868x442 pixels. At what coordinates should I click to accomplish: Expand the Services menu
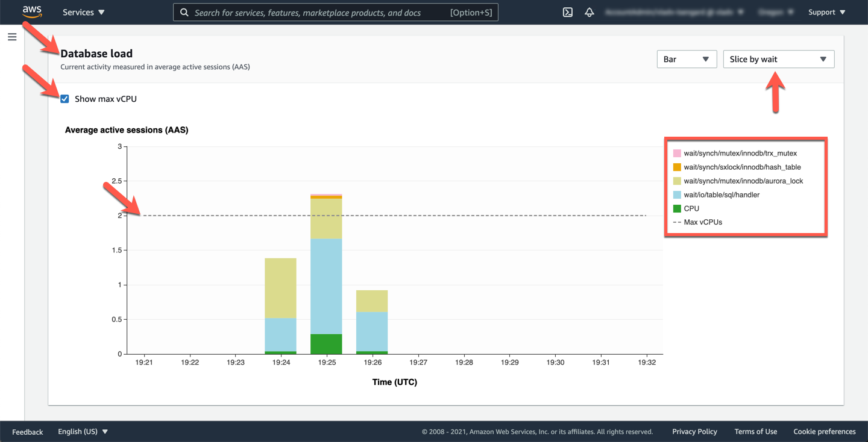coord(84,12)
